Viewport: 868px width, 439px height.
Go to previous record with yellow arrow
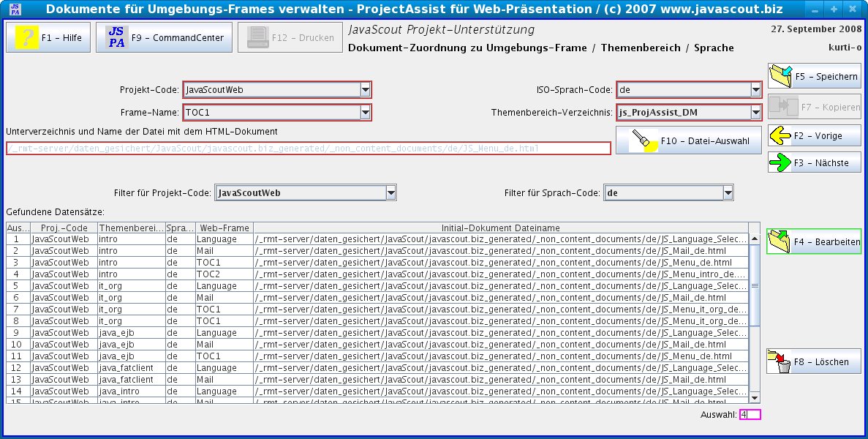781,135
